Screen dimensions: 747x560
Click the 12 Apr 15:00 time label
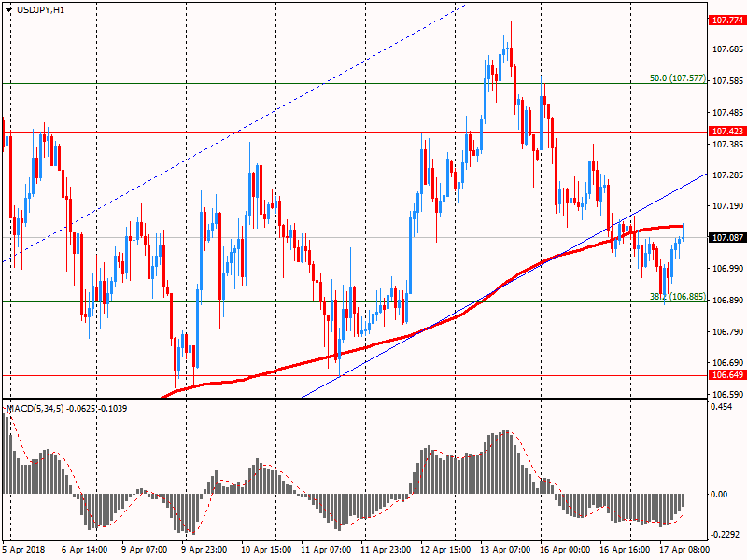445,550
